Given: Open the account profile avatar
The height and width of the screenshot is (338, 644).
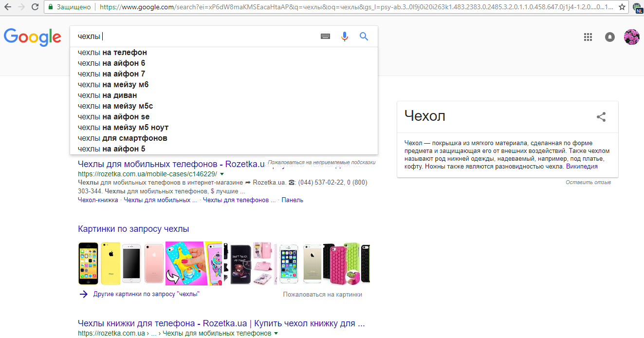Looking at the screenshot, I should [632, 37].
